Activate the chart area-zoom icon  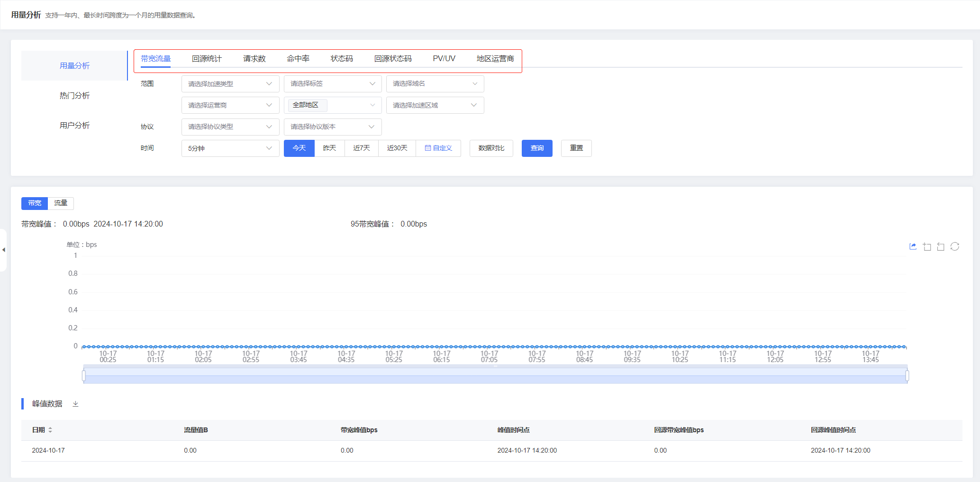click(x=927, y=246)
